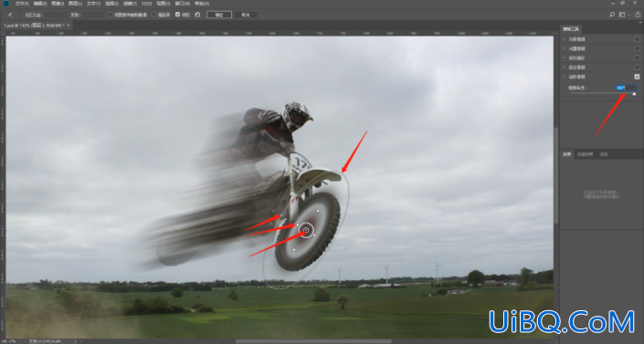Click the blur angle input field 360°
This screenshot has height=344, width=644.
click(x=627, y=88)
